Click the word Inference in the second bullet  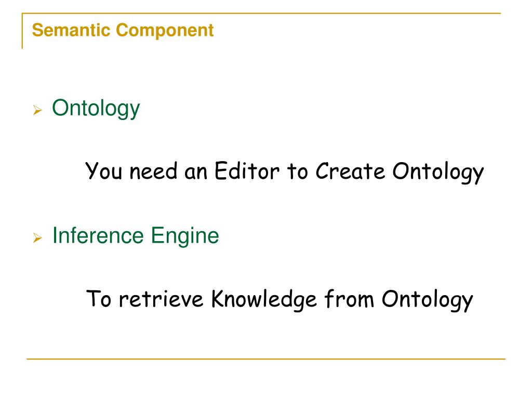[98, 235]
